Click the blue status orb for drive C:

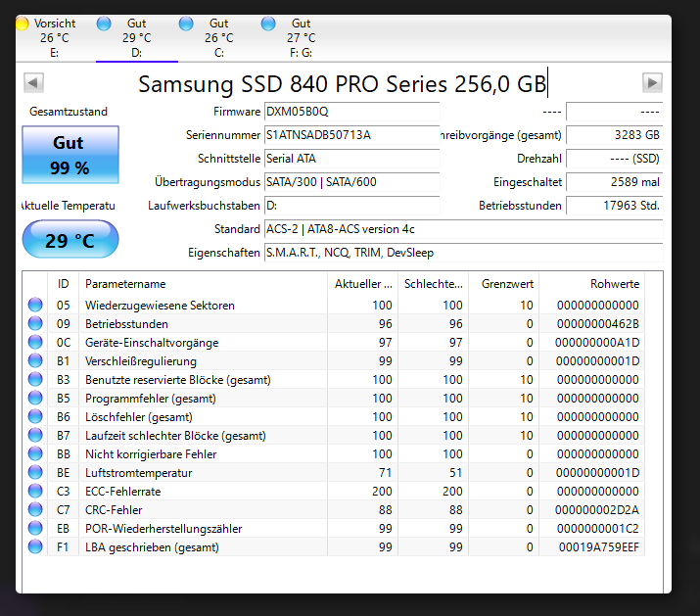(x=186, y=24)
